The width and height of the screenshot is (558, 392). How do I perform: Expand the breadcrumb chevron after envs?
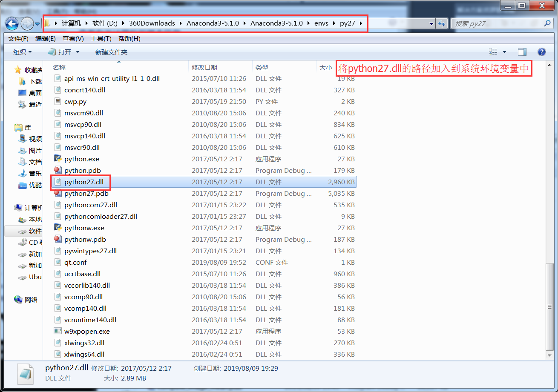[334, 23]
